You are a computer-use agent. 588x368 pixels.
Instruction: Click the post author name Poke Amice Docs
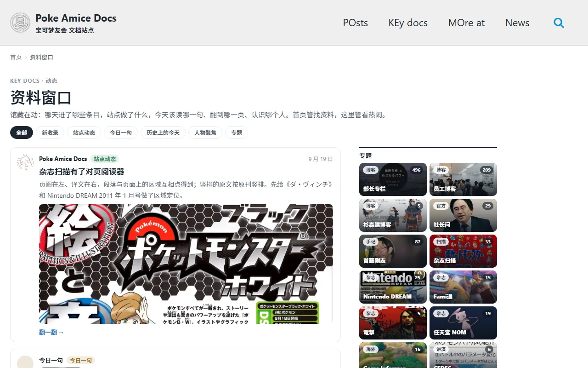(63, 159)
